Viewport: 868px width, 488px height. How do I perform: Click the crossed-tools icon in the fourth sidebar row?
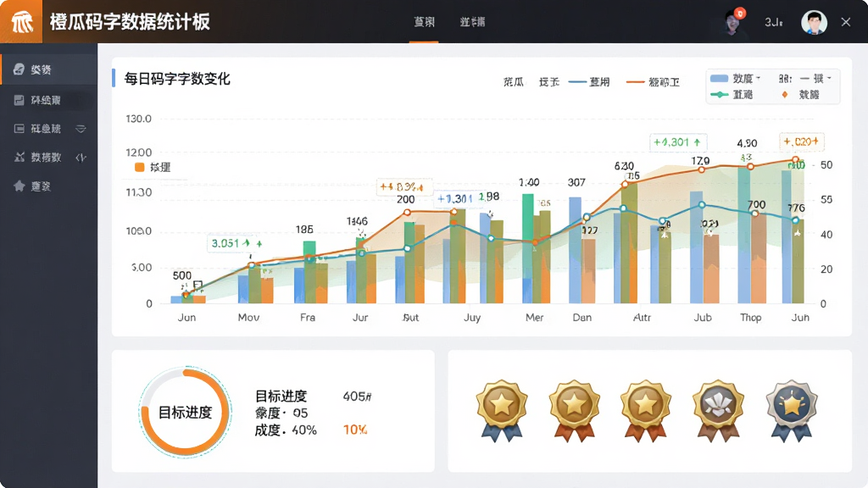(x=19, y=157)
